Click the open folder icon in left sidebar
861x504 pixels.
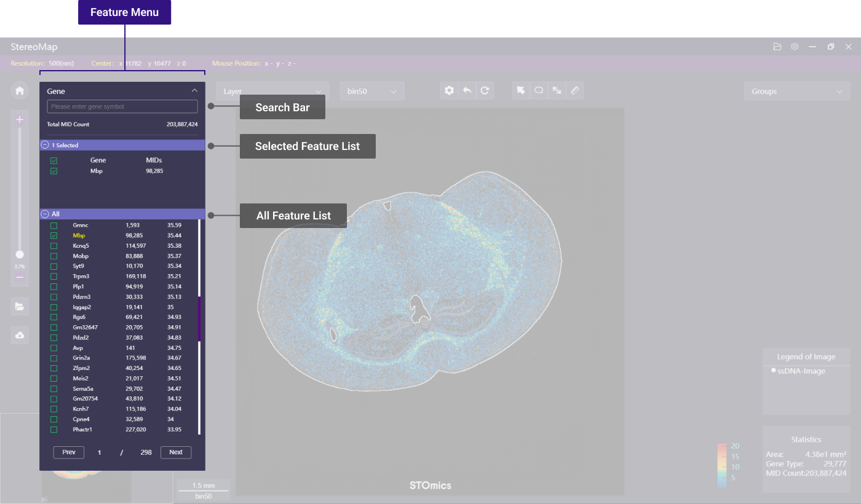point(20,306)
